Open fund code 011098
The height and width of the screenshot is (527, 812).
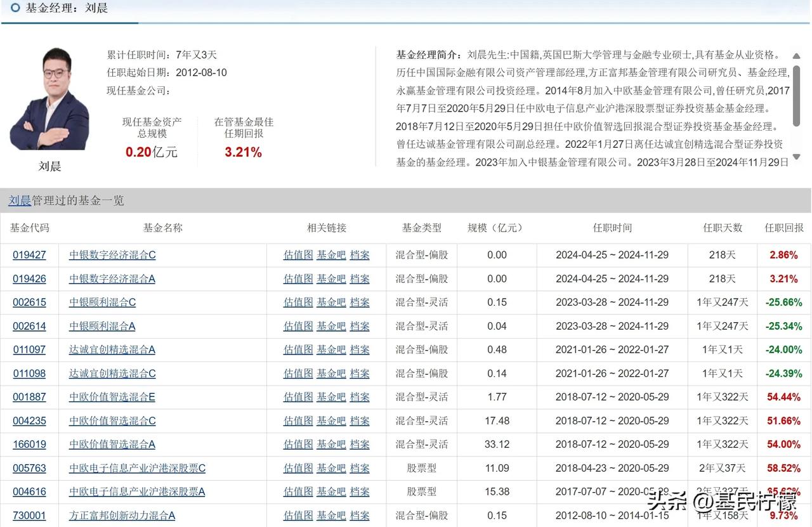click(29, 374)
